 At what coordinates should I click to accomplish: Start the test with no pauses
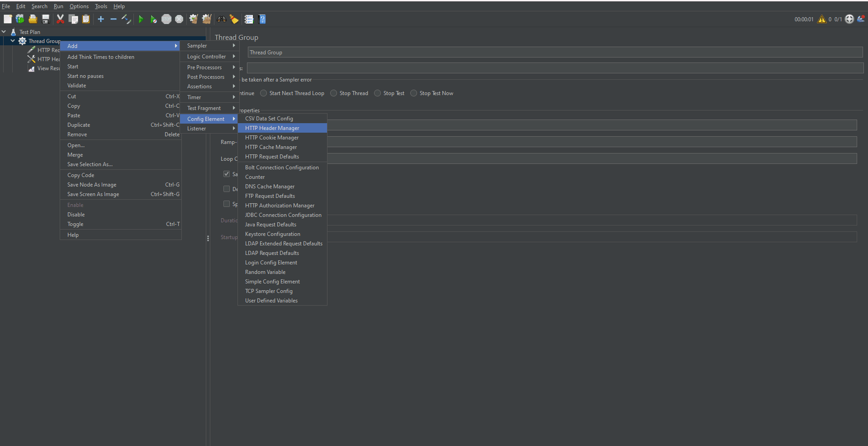coord(153,19)
